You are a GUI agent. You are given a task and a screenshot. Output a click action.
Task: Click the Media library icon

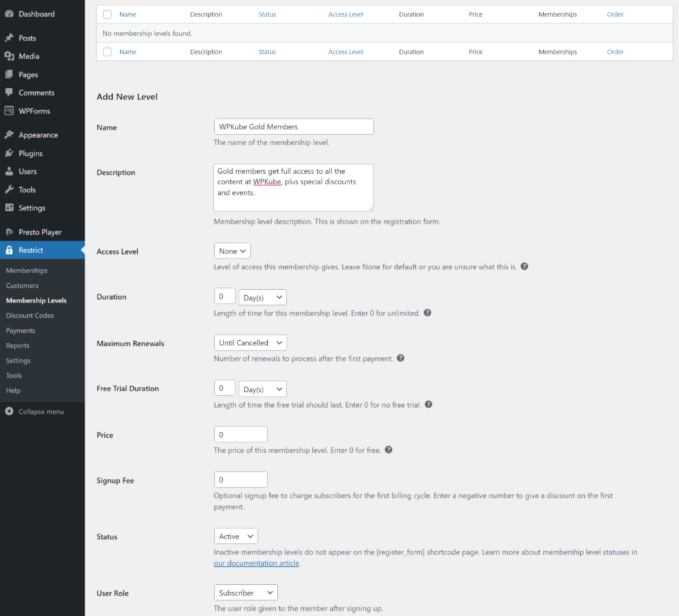coord(9,56)
